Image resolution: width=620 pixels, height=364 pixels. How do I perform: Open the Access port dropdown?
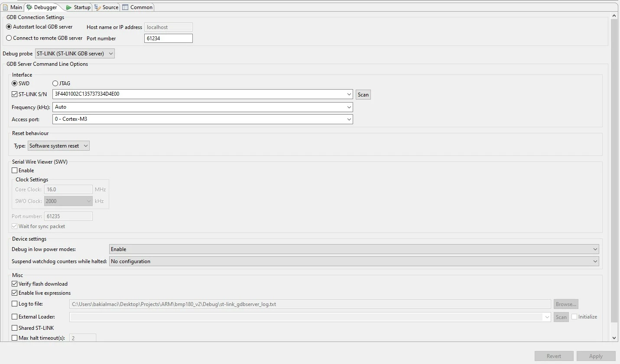coord(349,119)
